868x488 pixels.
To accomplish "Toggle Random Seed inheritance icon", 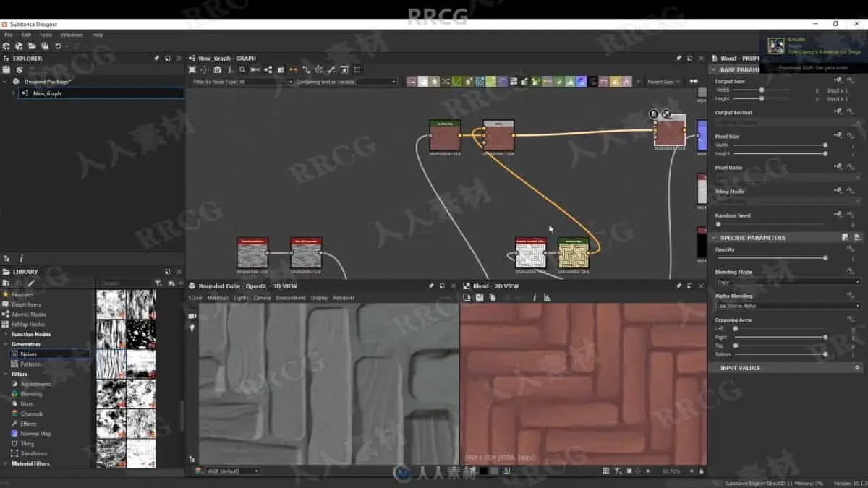I will tap(838, 215).
